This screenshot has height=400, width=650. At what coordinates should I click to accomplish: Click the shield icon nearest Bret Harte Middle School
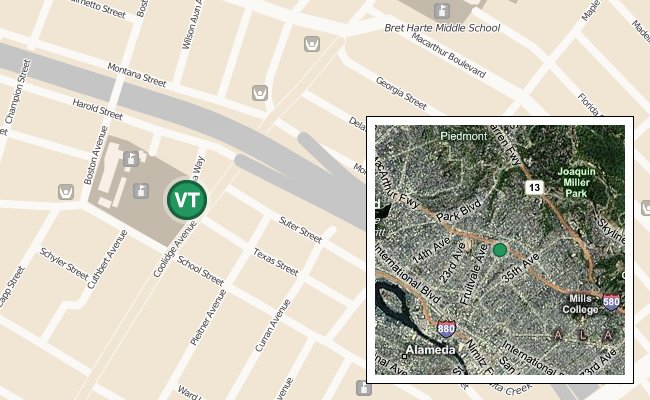312,44
